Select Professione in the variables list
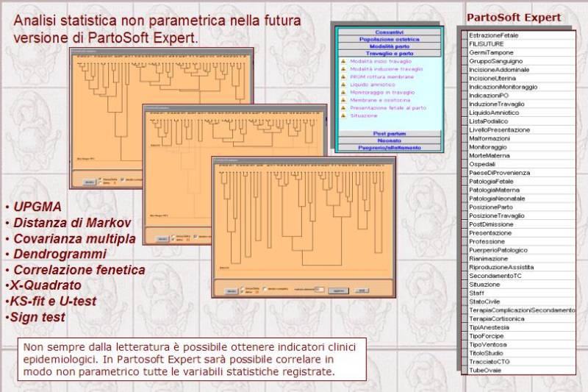 (522, 241)
